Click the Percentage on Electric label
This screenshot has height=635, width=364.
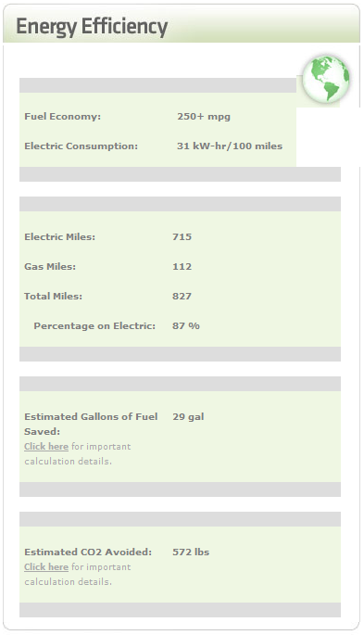(x=94, y=326)
